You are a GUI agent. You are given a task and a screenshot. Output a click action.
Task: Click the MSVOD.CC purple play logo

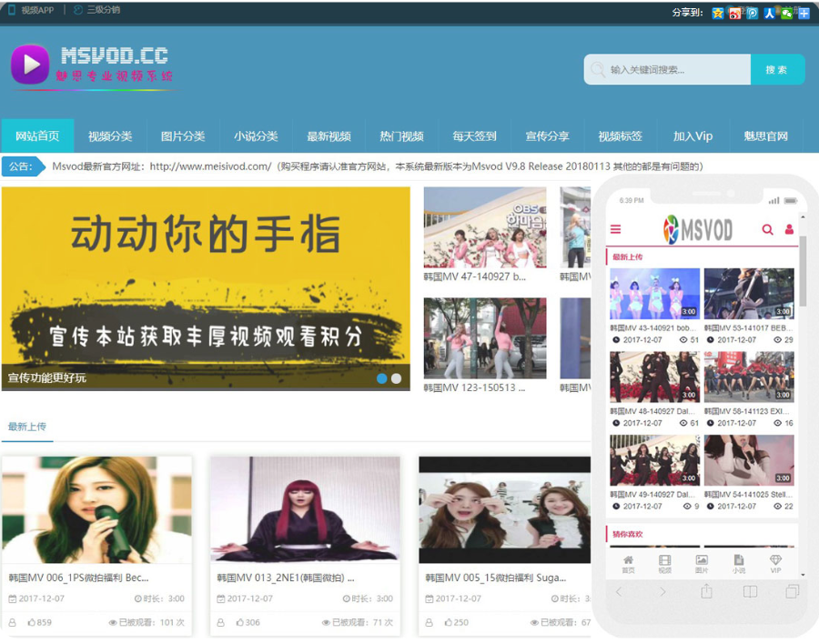[30, 65]
